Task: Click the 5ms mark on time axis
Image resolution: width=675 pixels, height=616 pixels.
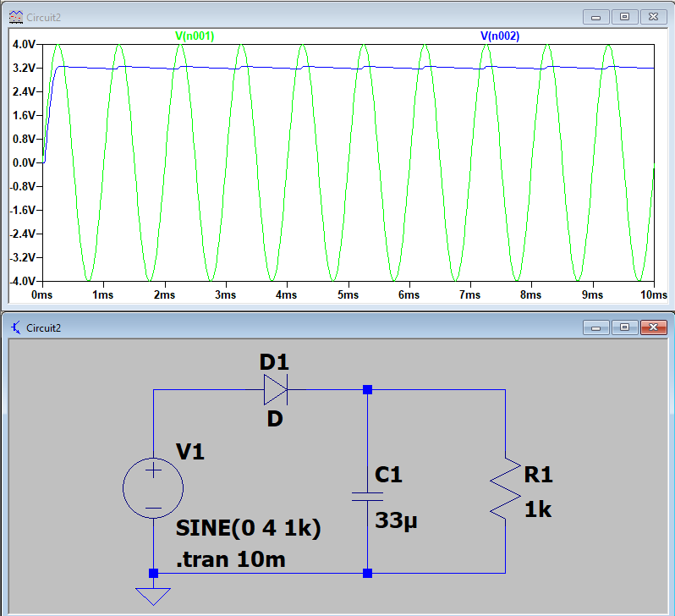Action: [x=348, y=294]
